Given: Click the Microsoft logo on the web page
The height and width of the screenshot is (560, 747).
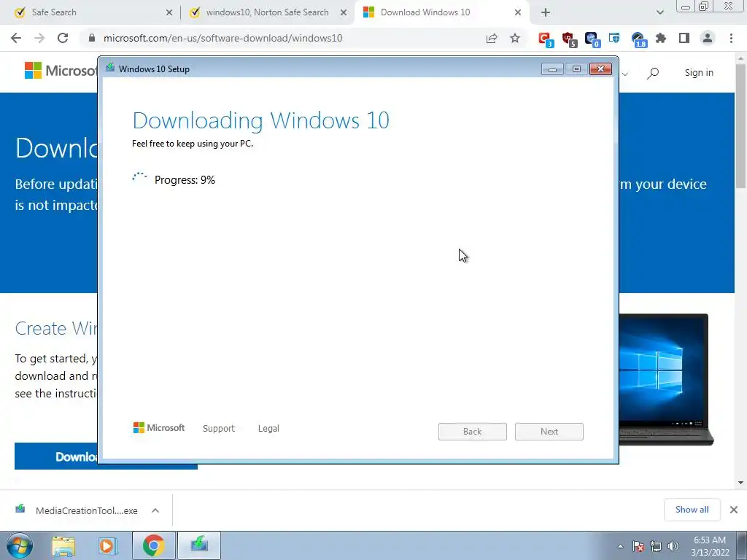Looking at the screenshot, I should point(61,71).
